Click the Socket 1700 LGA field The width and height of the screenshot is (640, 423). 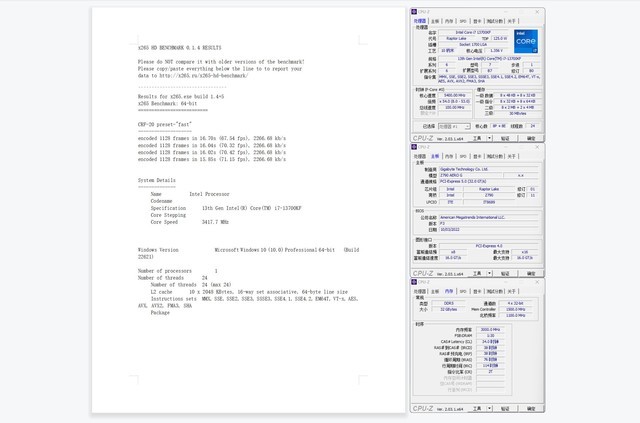click(473, 45)
